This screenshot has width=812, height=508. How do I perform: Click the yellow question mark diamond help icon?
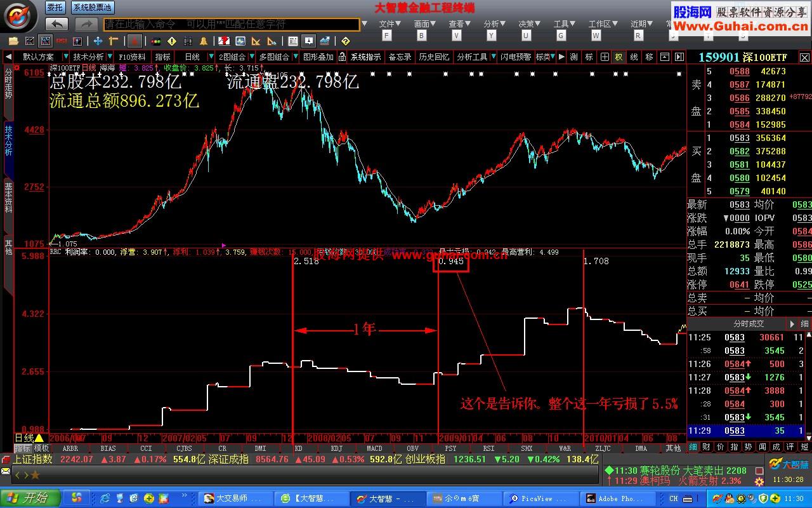tap(345, 41)
